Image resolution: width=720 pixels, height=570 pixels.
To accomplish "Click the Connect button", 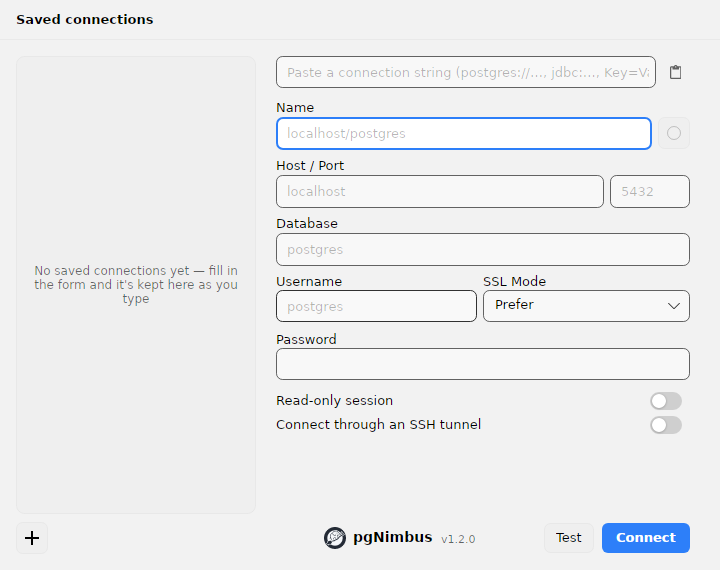I will click(646, 538).
